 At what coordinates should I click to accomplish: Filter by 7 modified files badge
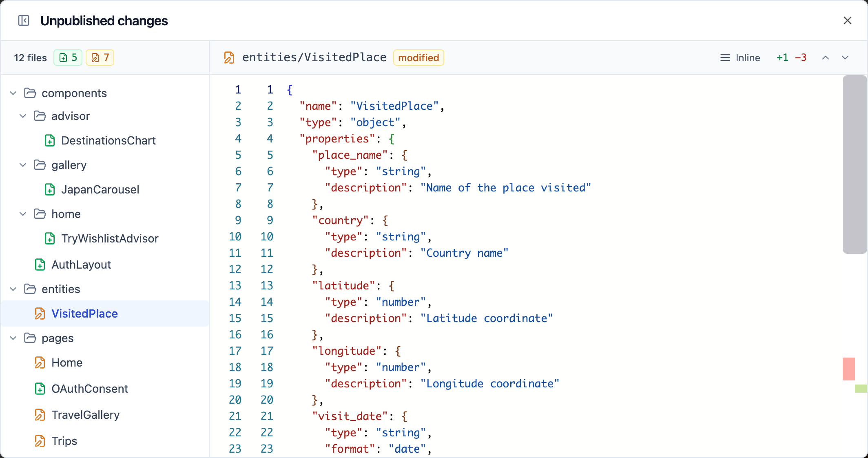(100, 58)
